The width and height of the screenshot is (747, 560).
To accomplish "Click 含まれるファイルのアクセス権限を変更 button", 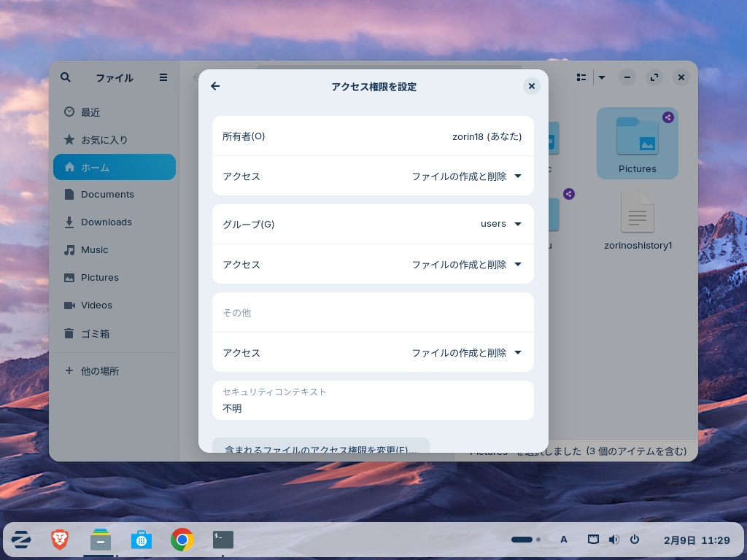I will click(320, 446).
